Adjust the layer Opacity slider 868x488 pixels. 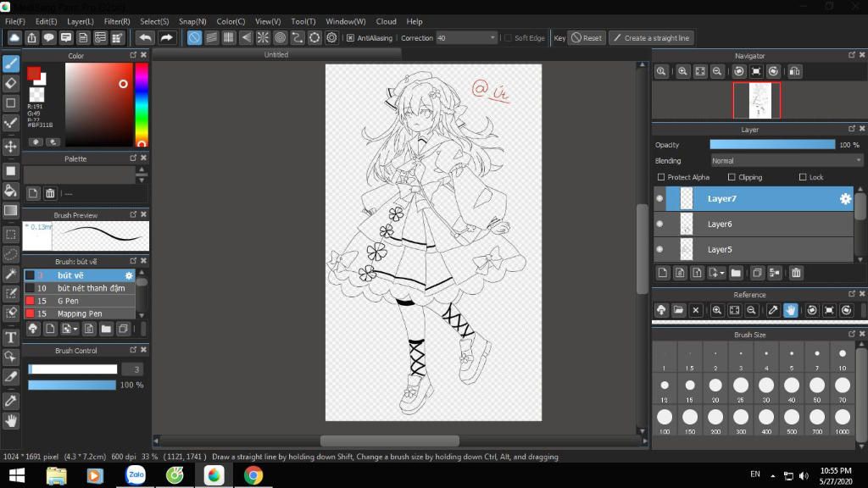(x=772, y=144)
